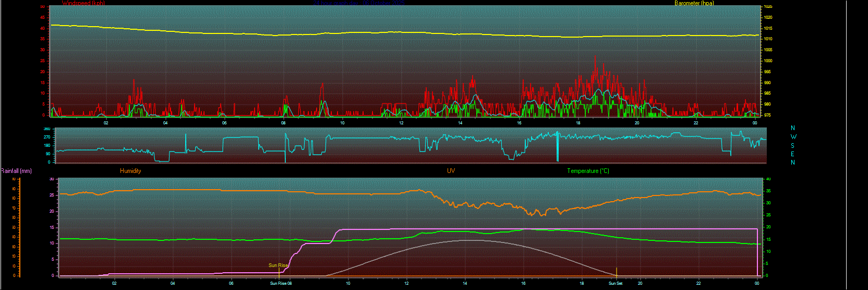Click the 1010 value on barometer scale
This screenshot has height=290, width=868.
[x=768, y=39]
